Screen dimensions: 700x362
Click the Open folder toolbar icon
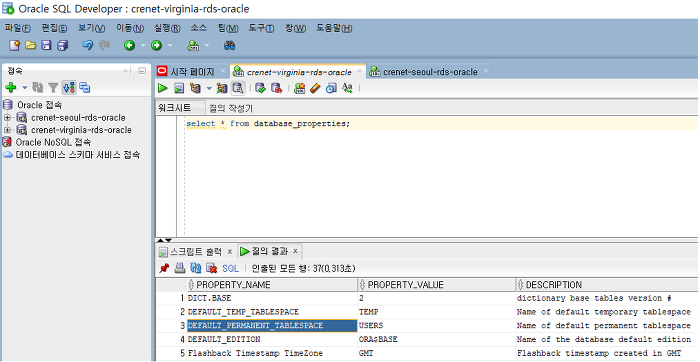point(30,45)
